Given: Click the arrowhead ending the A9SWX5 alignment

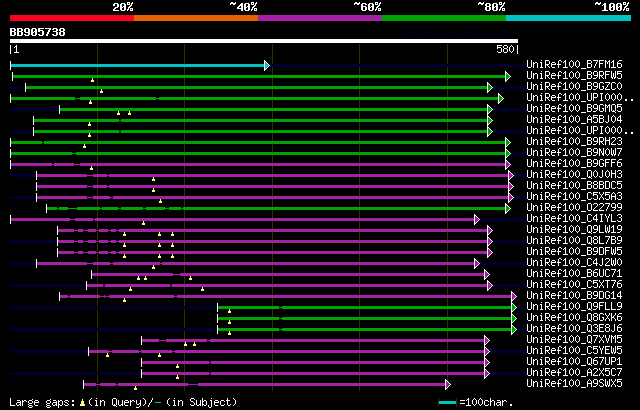Looking at the screenshot, I should 448,385.
